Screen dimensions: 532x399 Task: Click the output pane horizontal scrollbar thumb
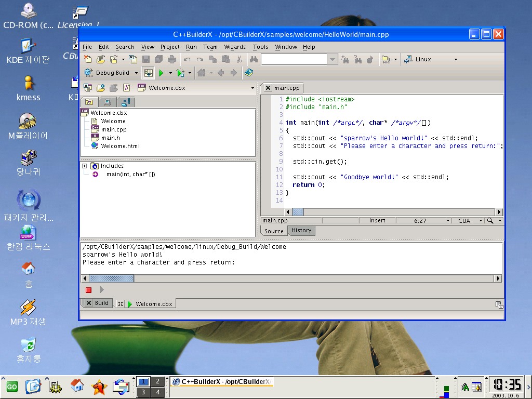click(112, 278)
